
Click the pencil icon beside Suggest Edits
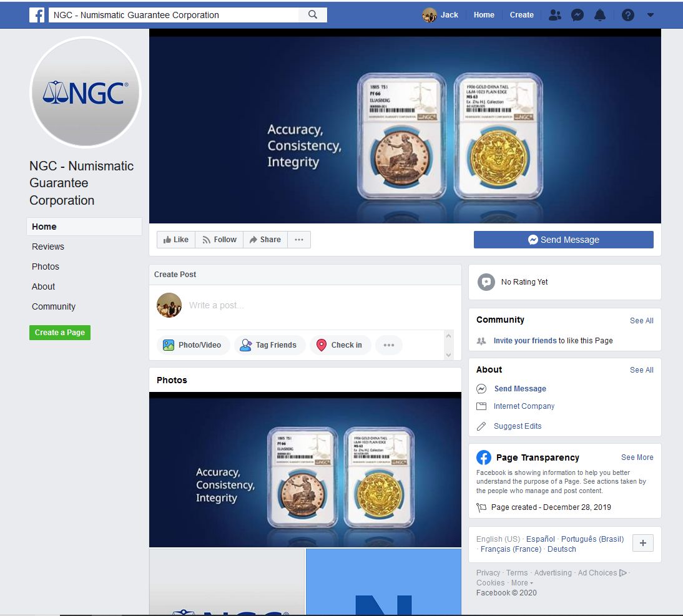(481, 426)
